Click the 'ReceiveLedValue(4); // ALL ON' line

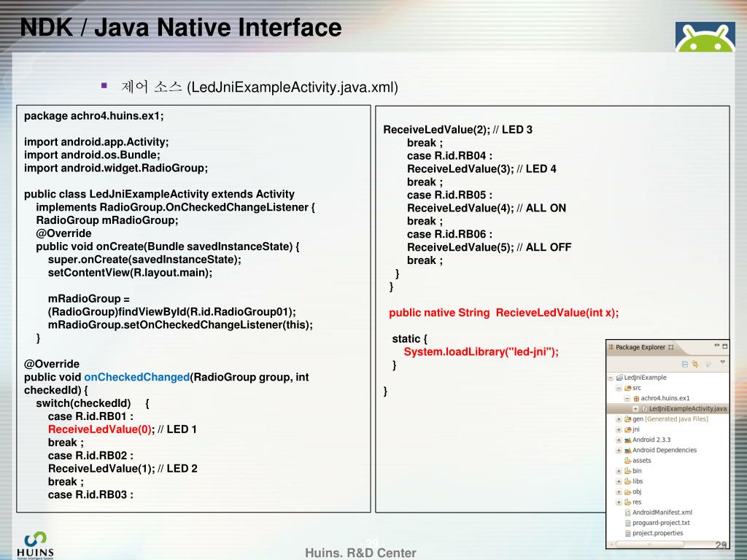click(x=487, y=209)
